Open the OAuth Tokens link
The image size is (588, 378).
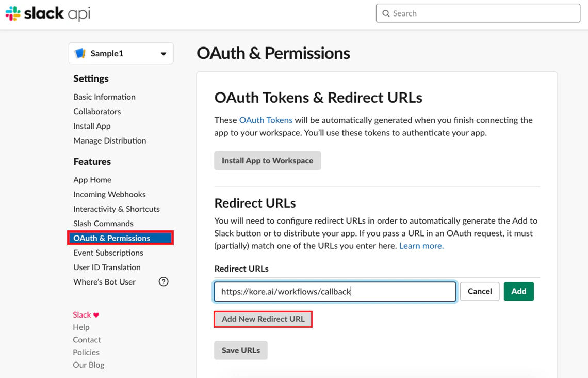coord(266,120)
